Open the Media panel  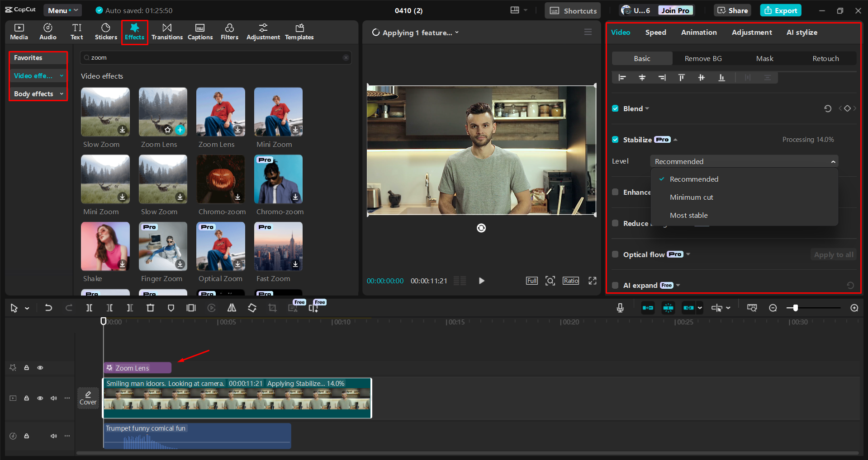19,32
